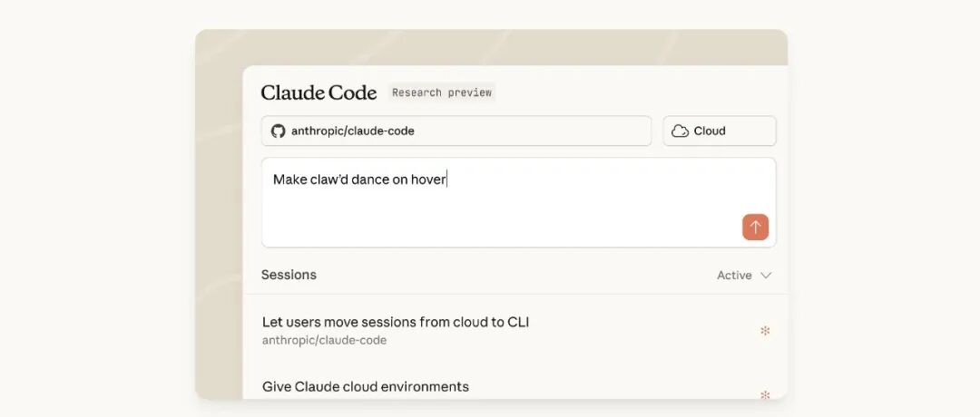Image resolution: width=980 pixels, height=417 pixels.
Task: Click beige background outside the panel
Action: [219, 227]
